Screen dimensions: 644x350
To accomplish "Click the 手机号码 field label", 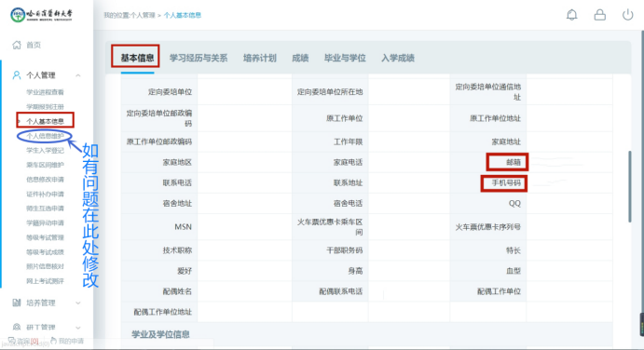I will coord(506,183).
